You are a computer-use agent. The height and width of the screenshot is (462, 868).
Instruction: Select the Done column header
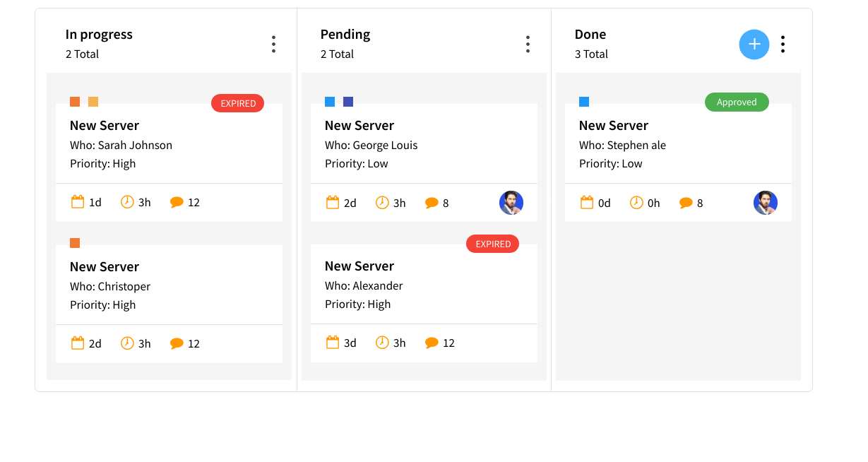click(x=590, y=34)
